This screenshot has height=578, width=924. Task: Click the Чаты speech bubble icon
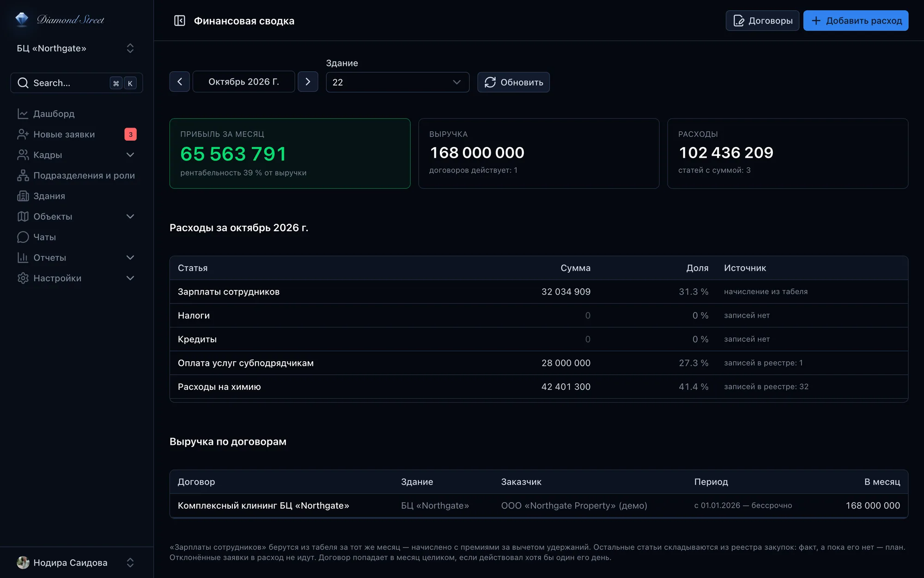pyautogui.click(x=23, y=237)
